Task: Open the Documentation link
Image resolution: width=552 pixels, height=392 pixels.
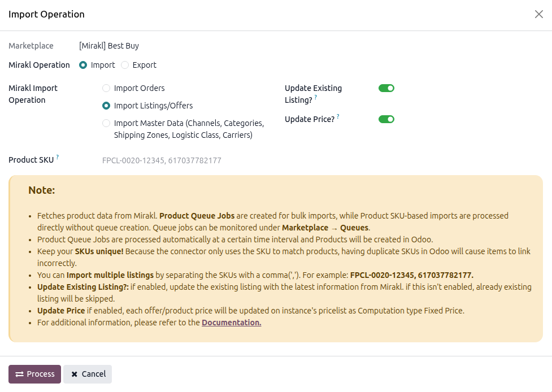Action: [x=231, y=323]
